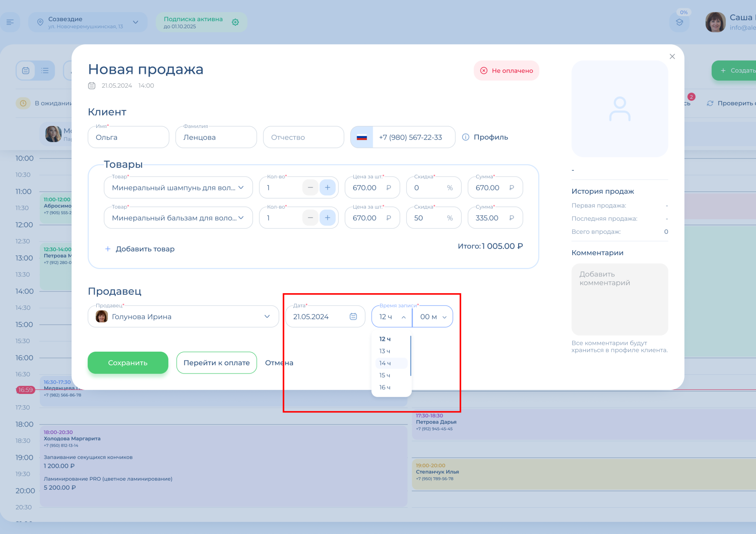756x534 pixels.
Task: Click the calendar icon in the Дата field
Action: [353, 316]
